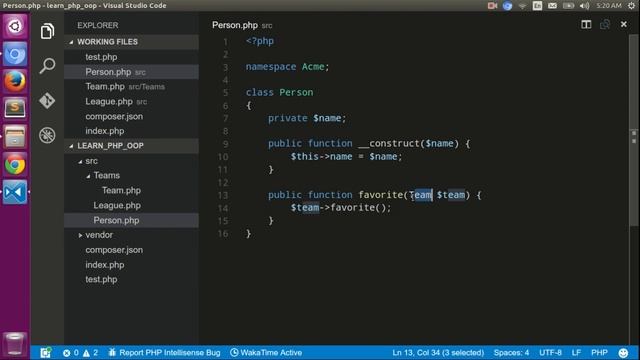Screen dimensions: 640x360
Task: Open the Git source control view
Action: 47,100
